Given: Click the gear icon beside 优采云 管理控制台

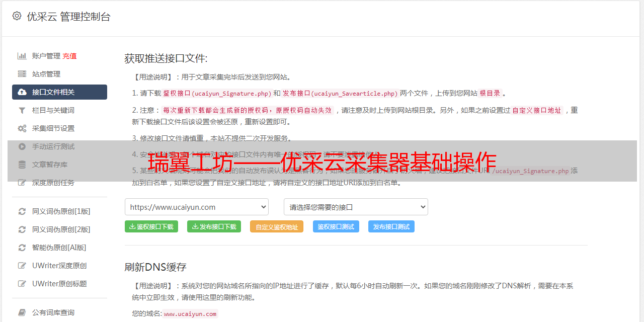Looking at the screenshot, I should click(17, 16).
